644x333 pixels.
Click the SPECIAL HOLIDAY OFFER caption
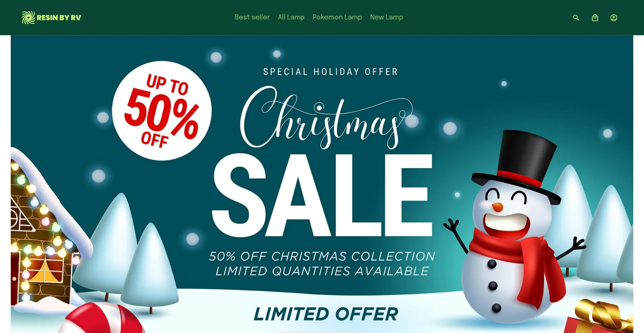pos(330,72)
